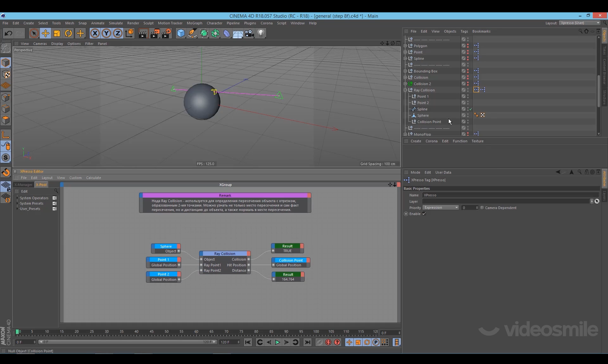Uncheck the Enable checkbox
Screen dimensions: 608x364
click(x=424, y=214)
